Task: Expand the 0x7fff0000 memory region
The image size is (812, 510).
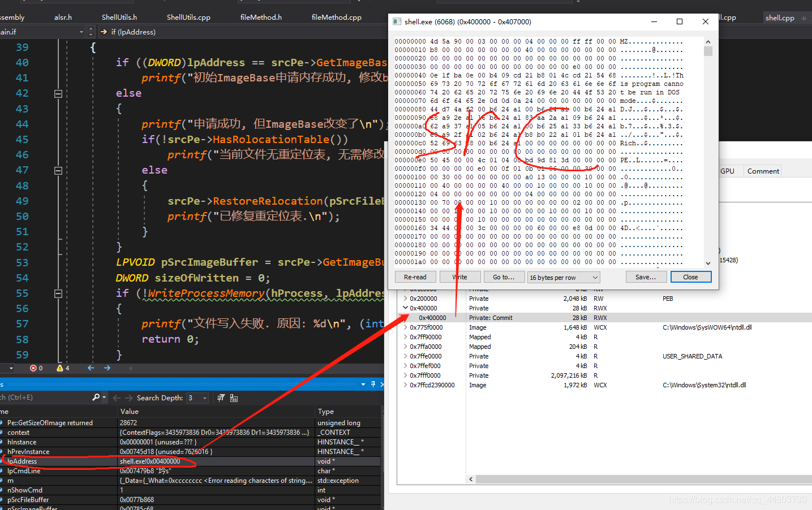Action: click(x=405, y=375)
